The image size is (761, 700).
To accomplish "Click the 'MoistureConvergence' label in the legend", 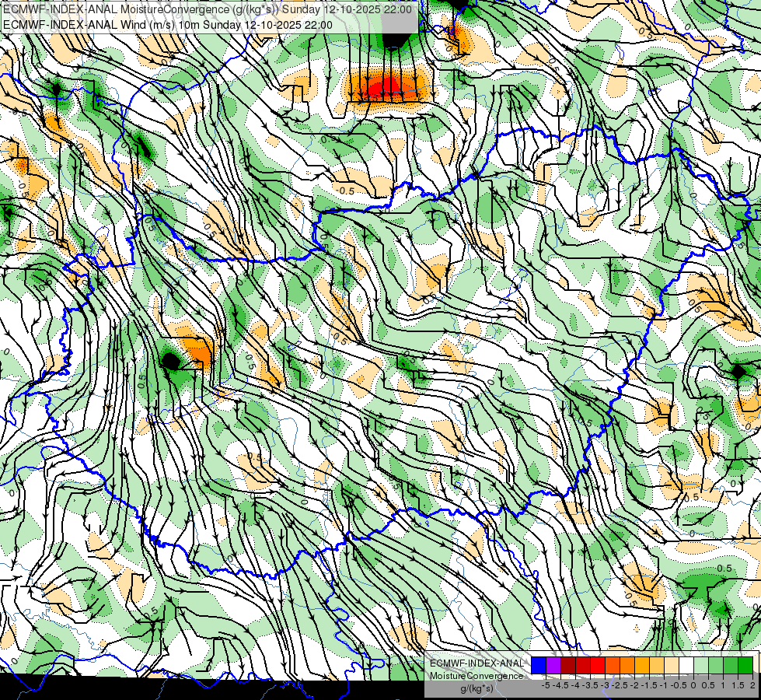I will point(476,676).
